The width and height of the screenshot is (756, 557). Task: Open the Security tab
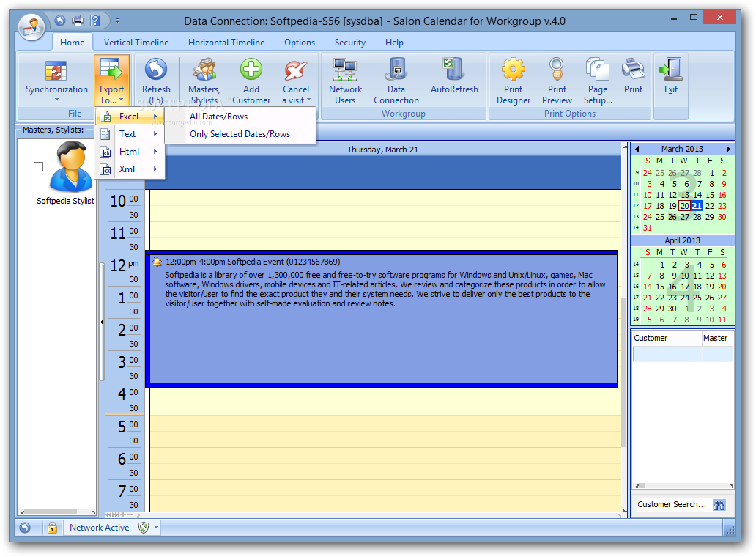[350, 43]
